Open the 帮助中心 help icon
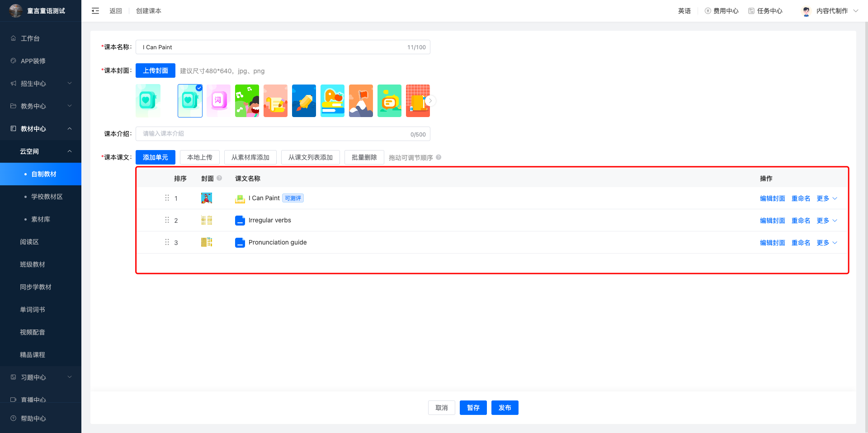 pyautogui.click(x=14, y=418)
